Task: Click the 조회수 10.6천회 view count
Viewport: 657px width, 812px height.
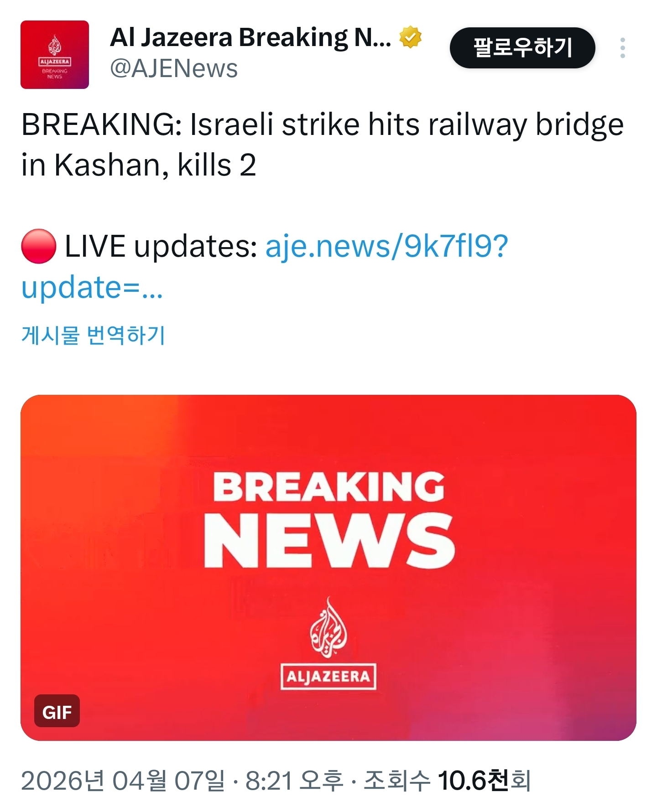Action: (x=447, y=781)
